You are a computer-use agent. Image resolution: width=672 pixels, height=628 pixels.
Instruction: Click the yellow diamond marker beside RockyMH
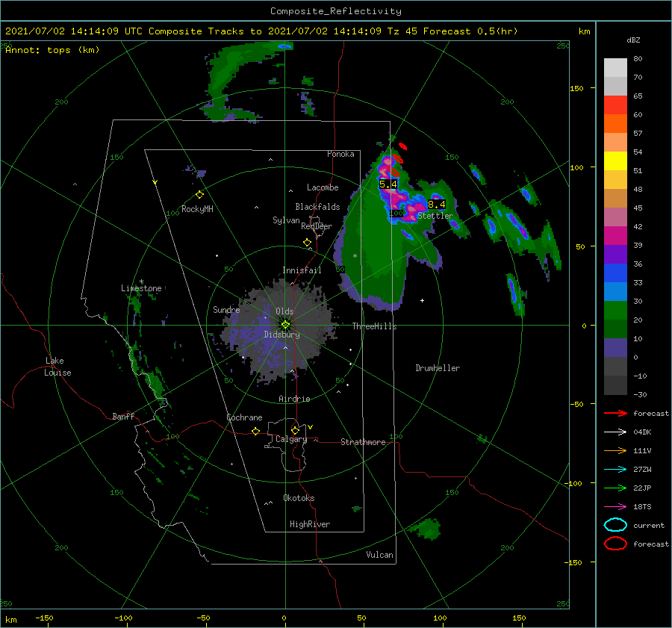[x=199, y=195]
